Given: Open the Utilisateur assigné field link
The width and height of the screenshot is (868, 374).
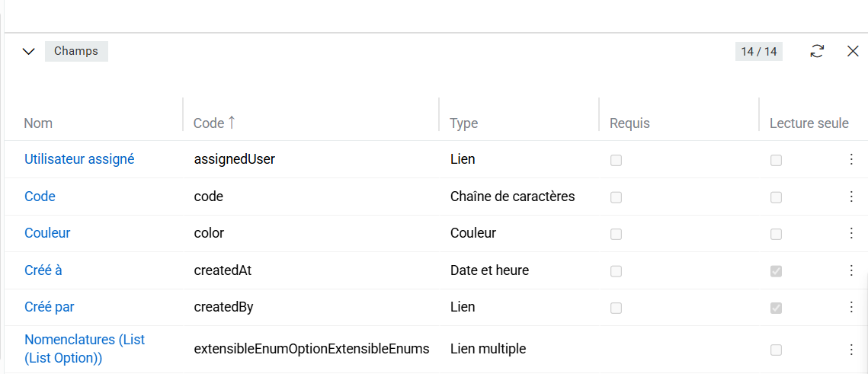Looking at the screenshot, I should pyautogui.click(x=79, y=159).
